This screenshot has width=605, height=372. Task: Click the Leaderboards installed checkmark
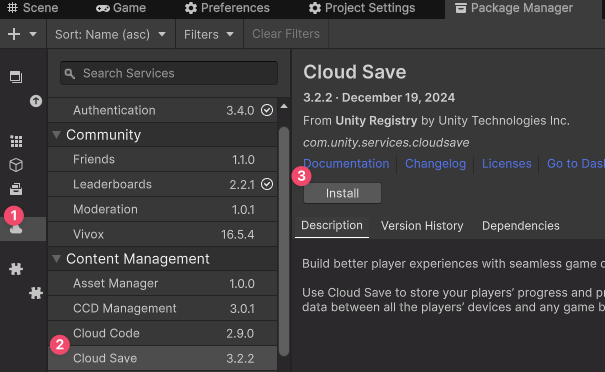point(267,184)
